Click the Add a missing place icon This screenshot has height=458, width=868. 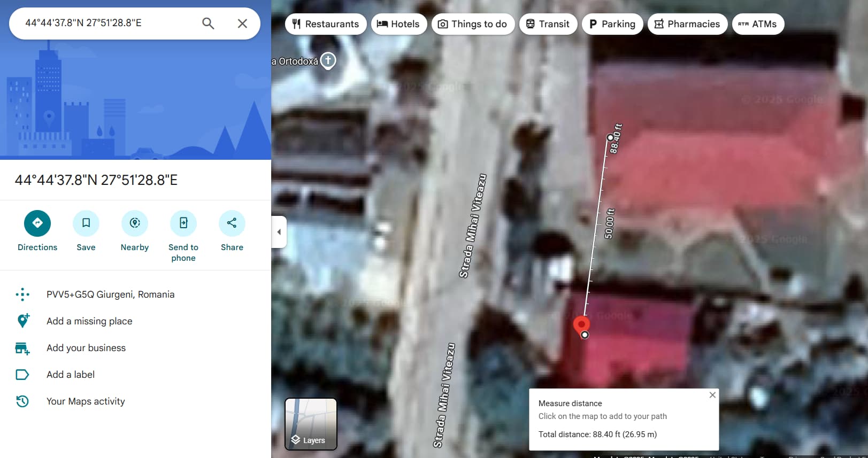(x=22, y=321)
